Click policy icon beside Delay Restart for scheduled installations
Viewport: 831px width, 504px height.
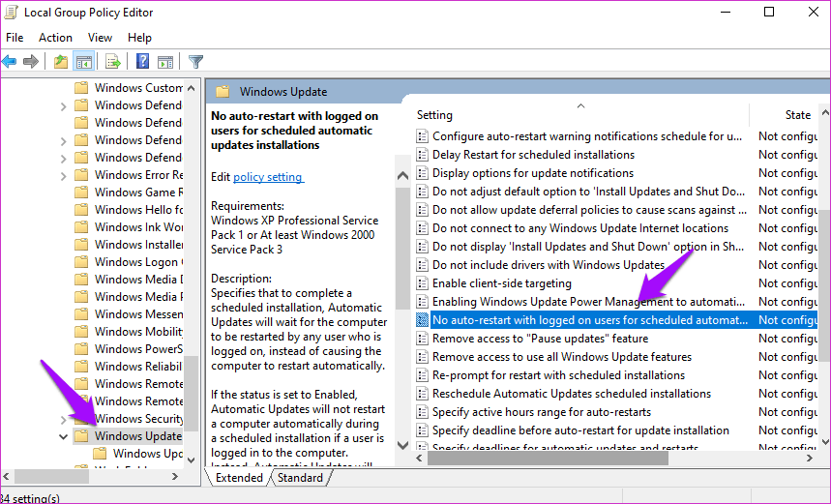pos(422,155)
